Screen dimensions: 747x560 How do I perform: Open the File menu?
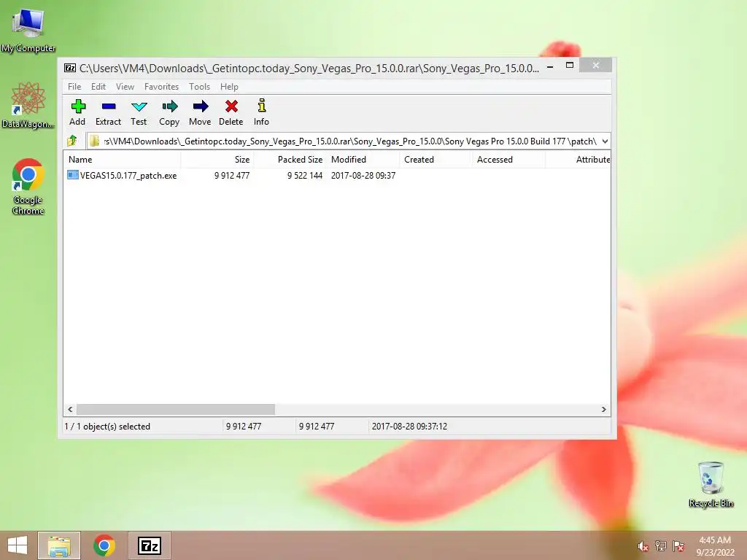[74, 87]
